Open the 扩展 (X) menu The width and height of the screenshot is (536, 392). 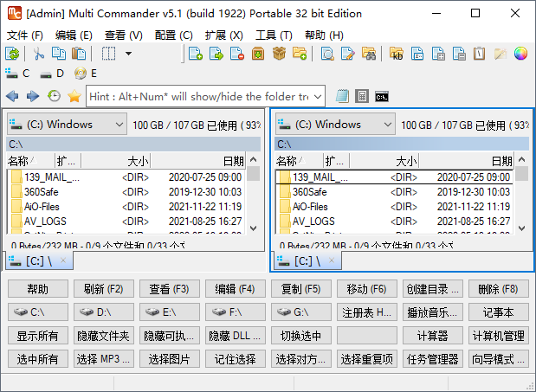coord(224,35)
